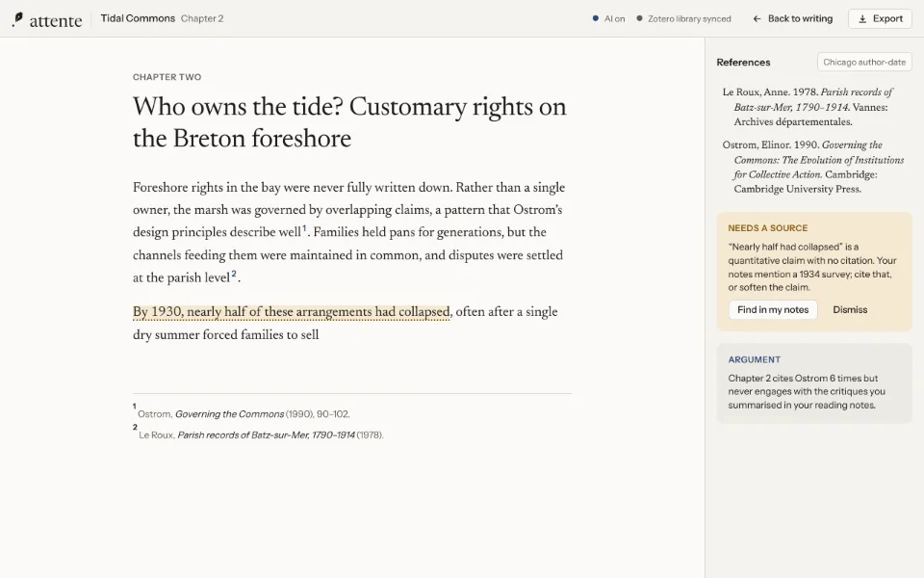Click the first paragraph starting 'Foreshore rights'

(x=348, y=232)
